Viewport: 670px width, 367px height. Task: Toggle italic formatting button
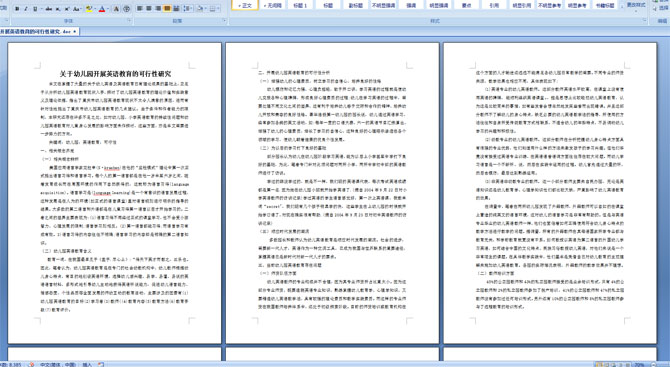tap(26, 9)
